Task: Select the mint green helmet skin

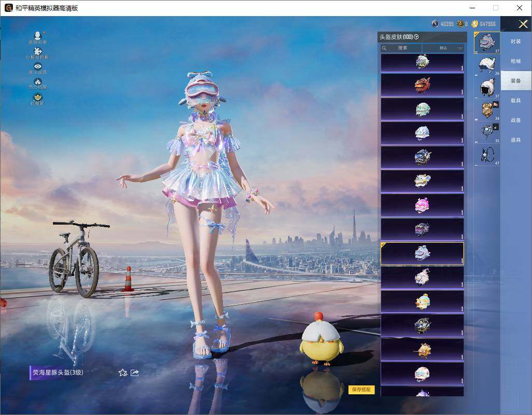Action: 422,109
